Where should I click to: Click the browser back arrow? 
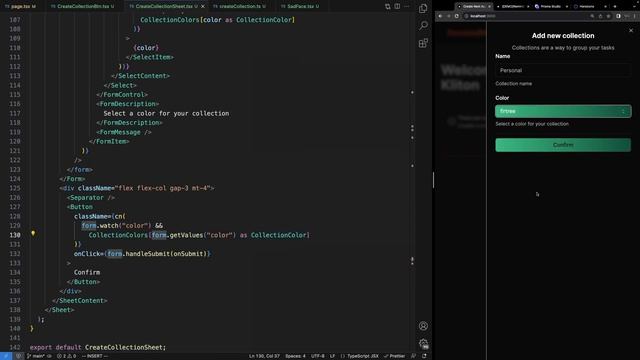pyautogui.click(x=440, y=16)
